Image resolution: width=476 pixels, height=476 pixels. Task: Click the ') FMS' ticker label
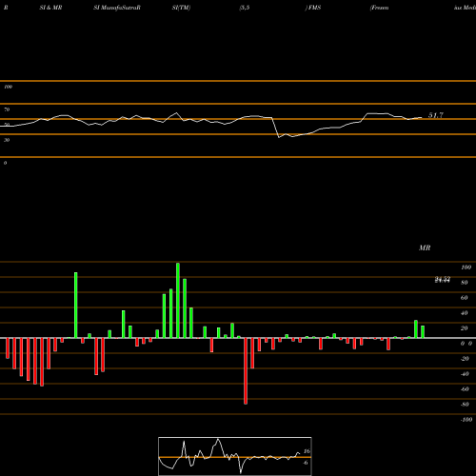[x=313, y=8]
